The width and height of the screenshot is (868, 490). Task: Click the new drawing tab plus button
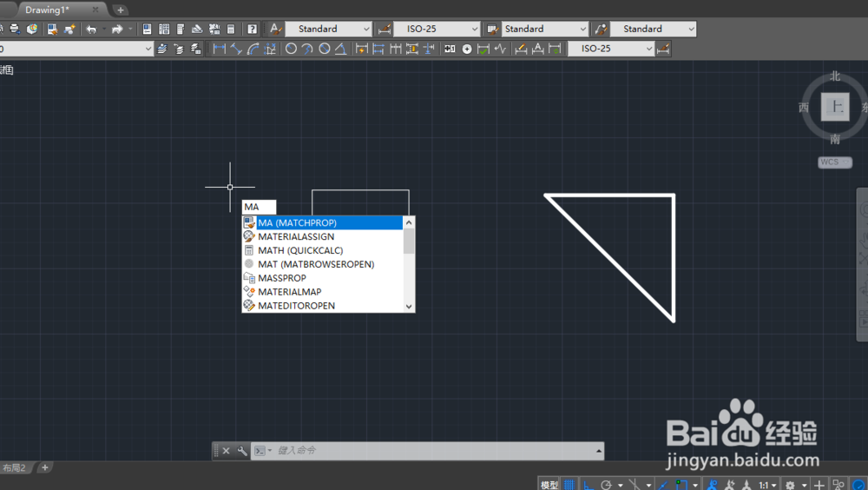(x=120, y=10)
